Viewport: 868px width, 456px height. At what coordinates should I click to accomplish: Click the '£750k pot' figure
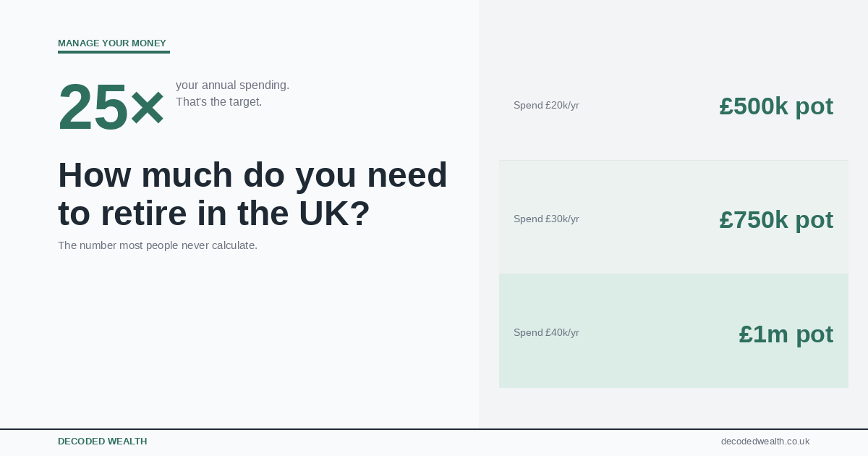click(775, 220)
